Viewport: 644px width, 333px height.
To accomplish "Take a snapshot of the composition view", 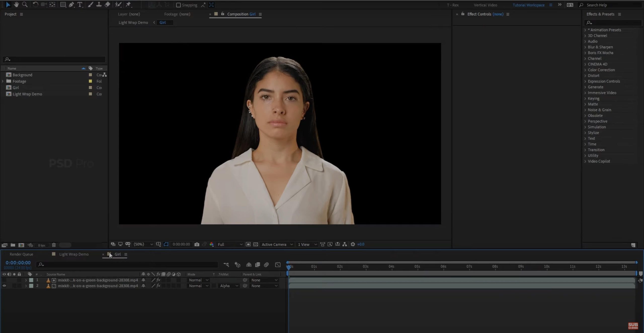I will coord(197,244).
